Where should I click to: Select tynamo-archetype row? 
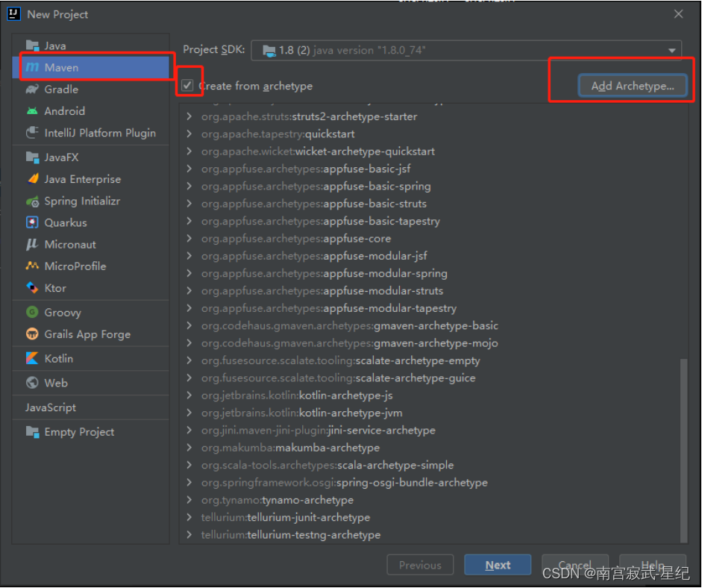tap(430, 500)
